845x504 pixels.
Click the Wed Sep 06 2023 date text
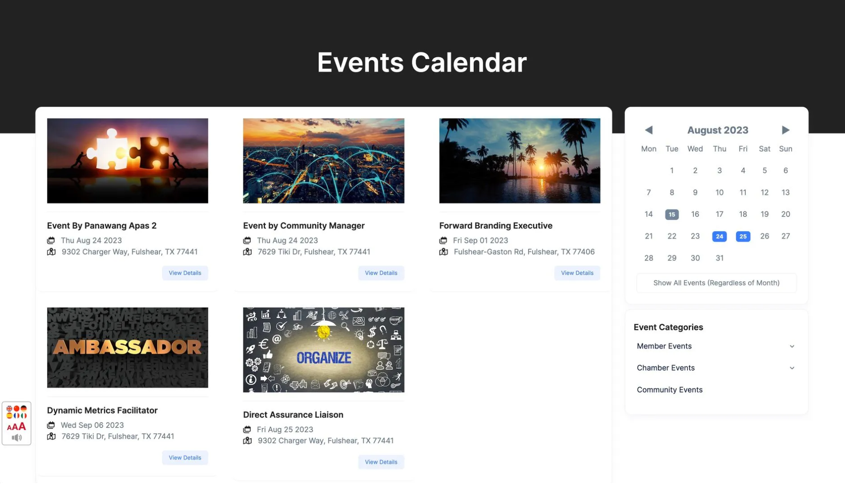pyautogui.click(x=92, y=425)
